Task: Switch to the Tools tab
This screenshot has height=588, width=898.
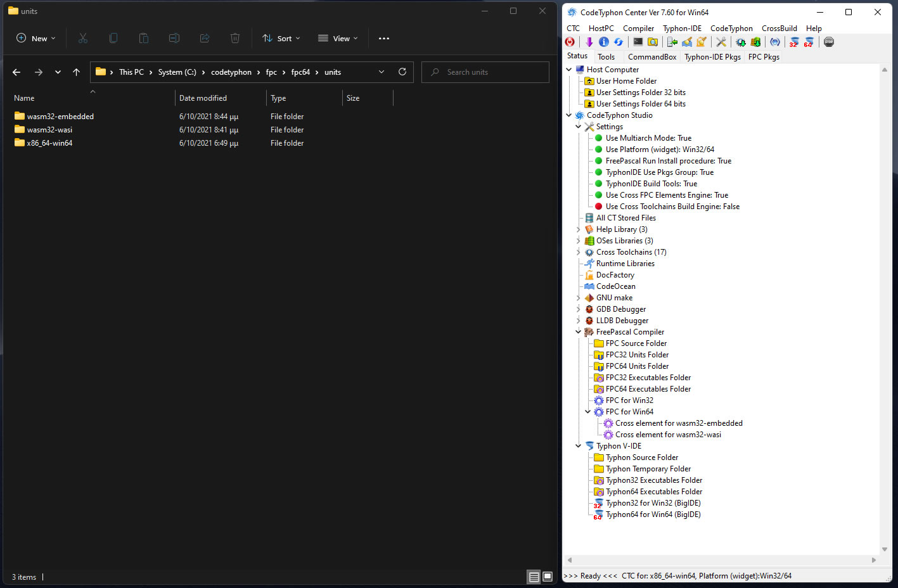Action: coord(606,56)
